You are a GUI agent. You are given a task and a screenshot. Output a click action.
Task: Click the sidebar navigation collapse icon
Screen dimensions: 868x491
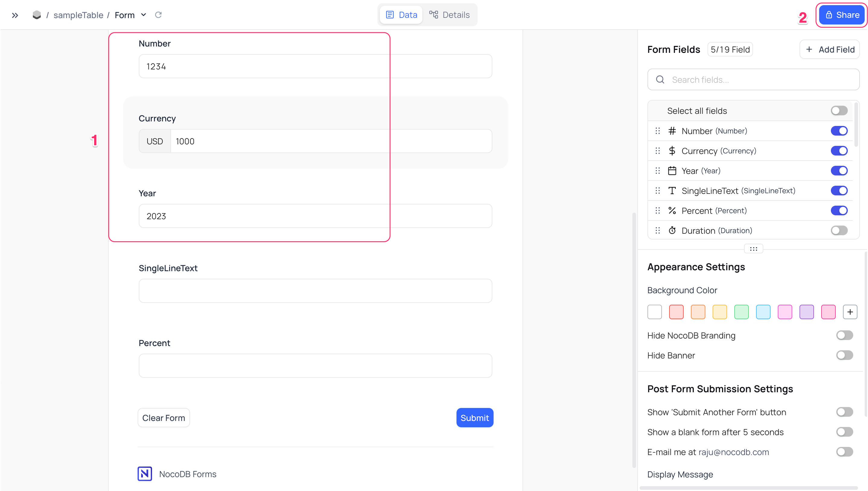[15, 14]
